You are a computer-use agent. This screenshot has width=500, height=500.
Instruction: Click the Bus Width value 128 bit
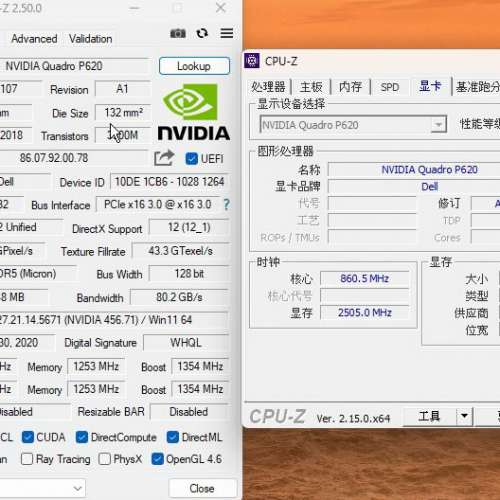(x=189, y=274)
